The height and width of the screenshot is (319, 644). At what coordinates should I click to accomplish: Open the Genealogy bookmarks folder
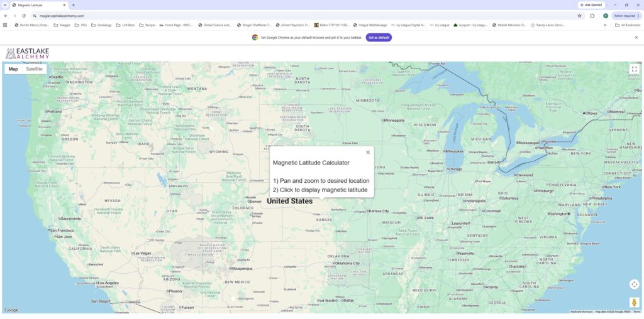[101, 25]
